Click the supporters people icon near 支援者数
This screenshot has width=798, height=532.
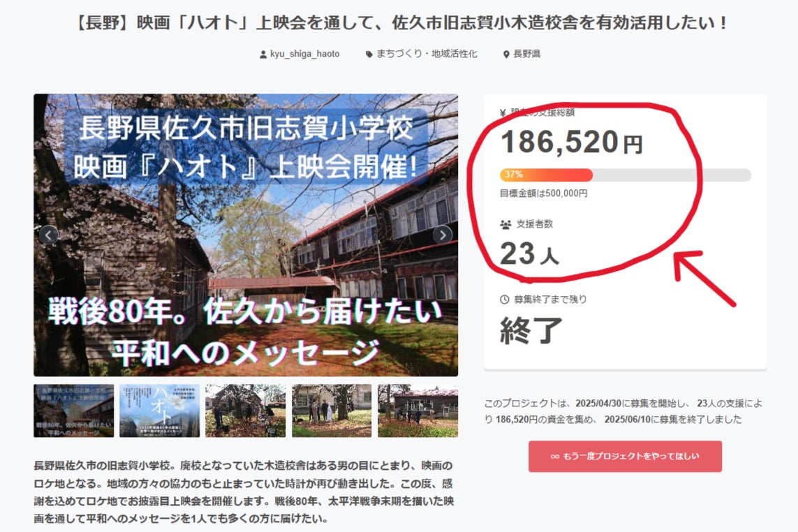(x=506, y=225)
